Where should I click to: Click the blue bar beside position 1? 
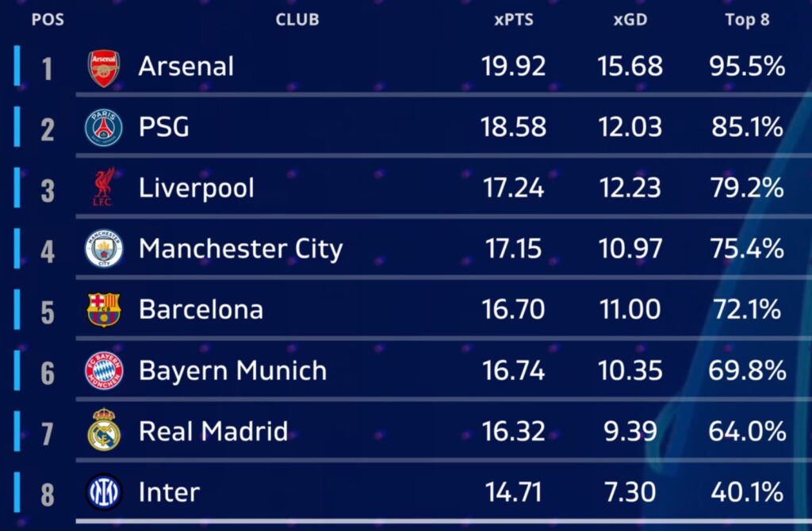17,65
